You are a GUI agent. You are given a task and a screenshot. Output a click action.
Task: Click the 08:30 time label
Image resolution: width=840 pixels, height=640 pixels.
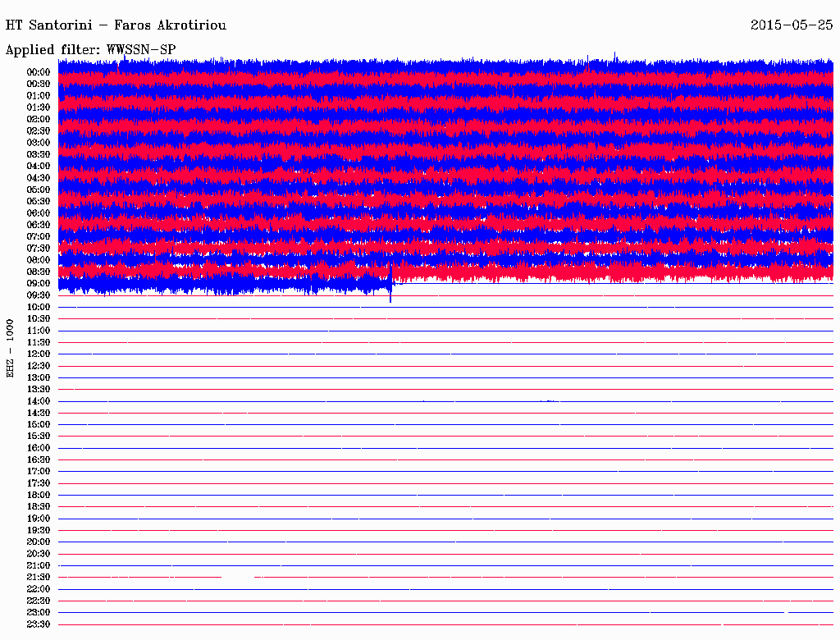click(39, 272)
